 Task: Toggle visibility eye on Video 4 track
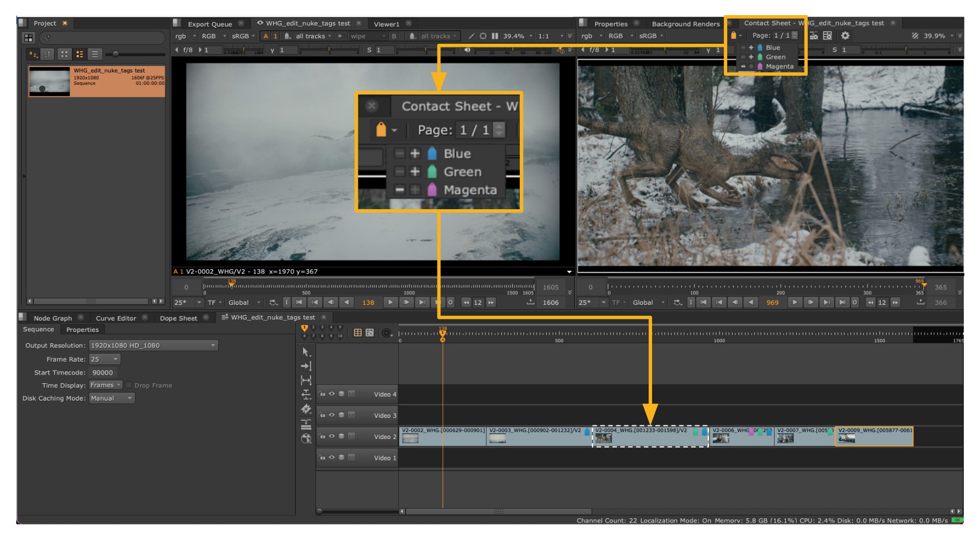pos(332,394)
